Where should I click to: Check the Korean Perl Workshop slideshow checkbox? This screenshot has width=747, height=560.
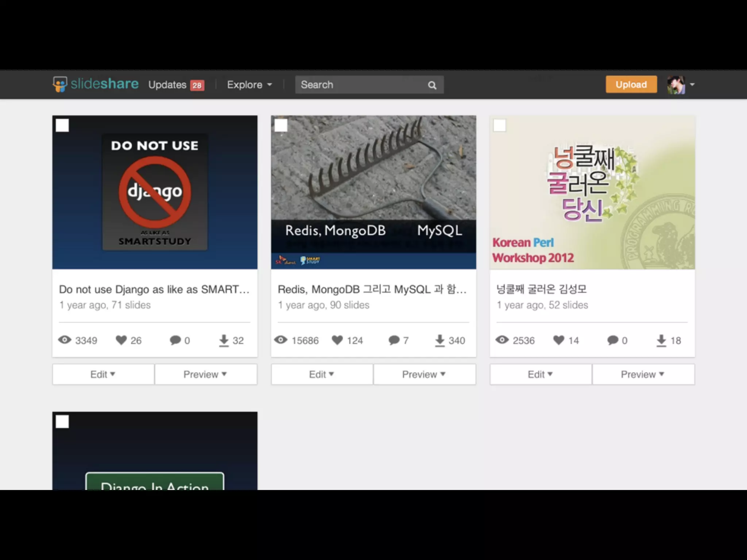coord(499,125)
